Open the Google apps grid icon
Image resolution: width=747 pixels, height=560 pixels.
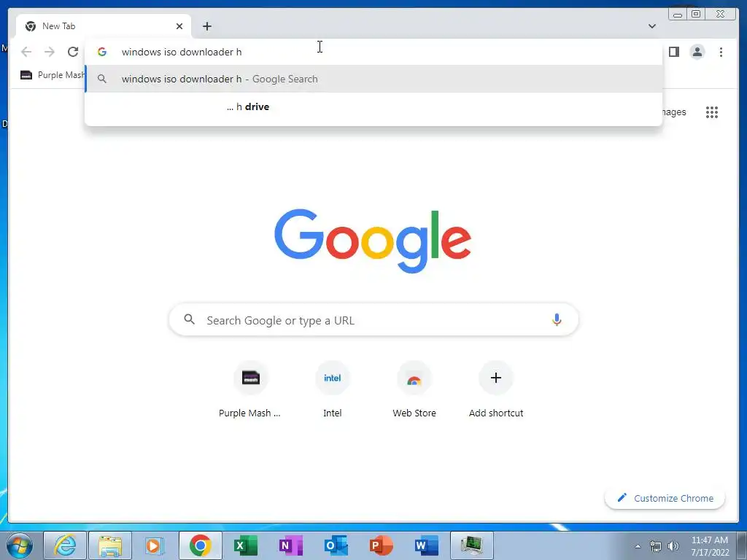pos(712,112)
